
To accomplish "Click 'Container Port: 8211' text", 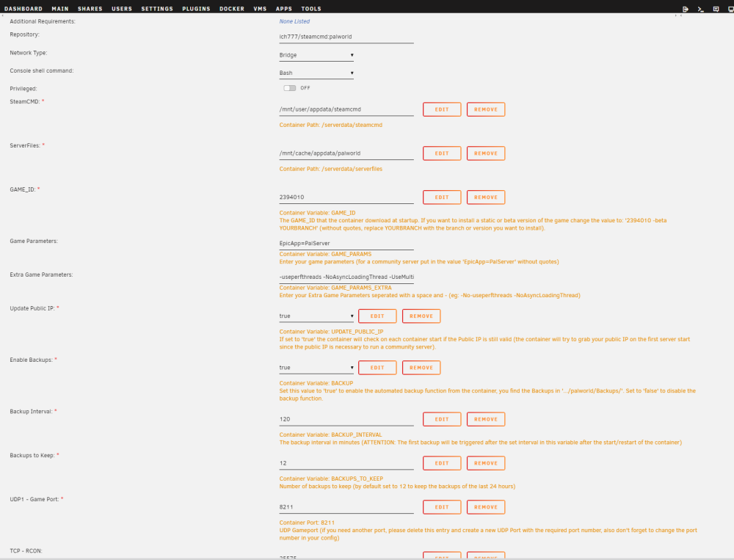I will (x=307, y=523).
